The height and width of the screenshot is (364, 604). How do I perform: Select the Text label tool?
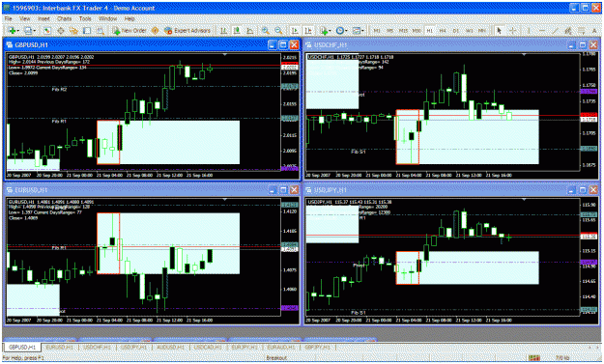point(594,30)
